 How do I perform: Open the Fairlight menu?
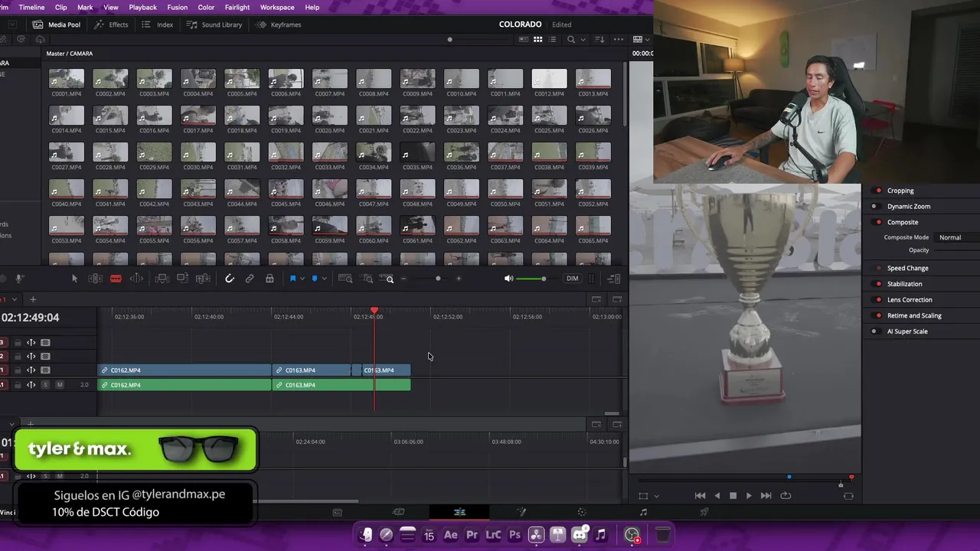[x=237, y=7]
